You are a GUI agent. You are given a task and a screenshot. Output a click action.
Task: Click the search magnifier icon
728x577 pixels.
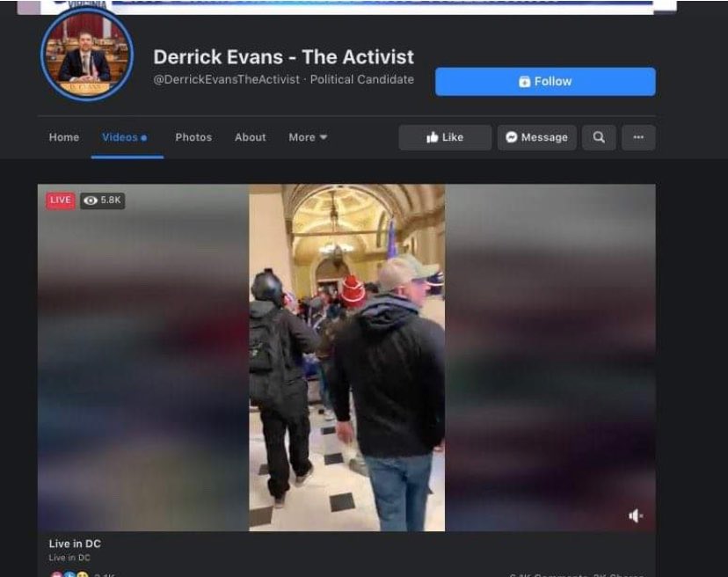599,137
